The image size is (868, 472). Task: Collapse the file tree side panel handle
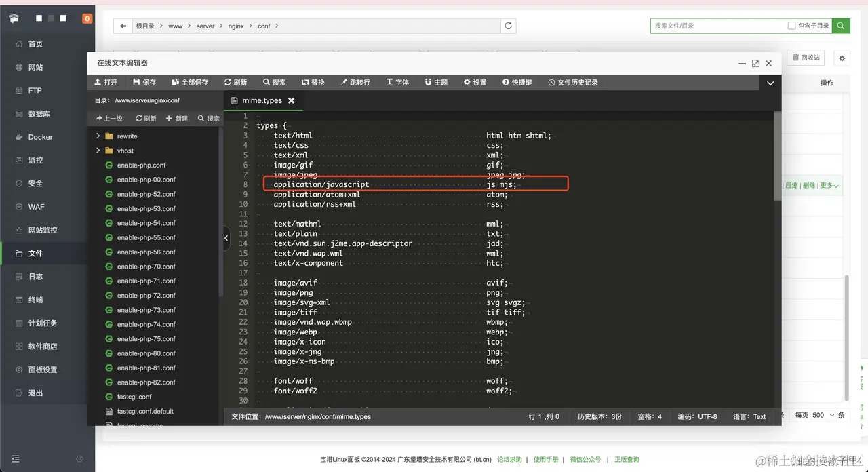point(226,239)
